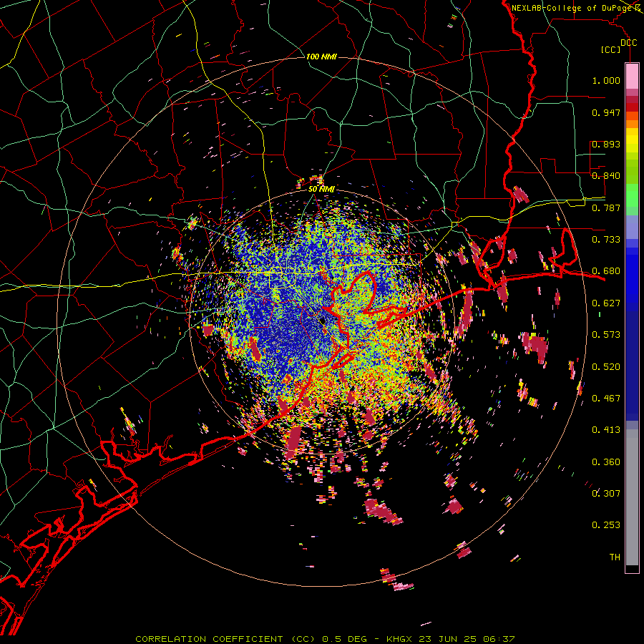644x644 pixels.
Task: Pick the gray segment of the color bar
Action: coord(632,497)
